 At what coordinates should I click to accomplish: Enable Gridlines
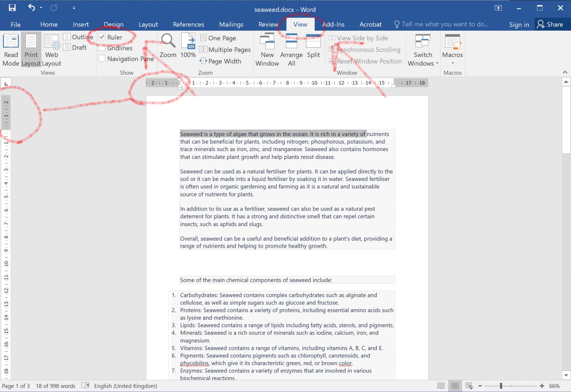coord(102,48)
